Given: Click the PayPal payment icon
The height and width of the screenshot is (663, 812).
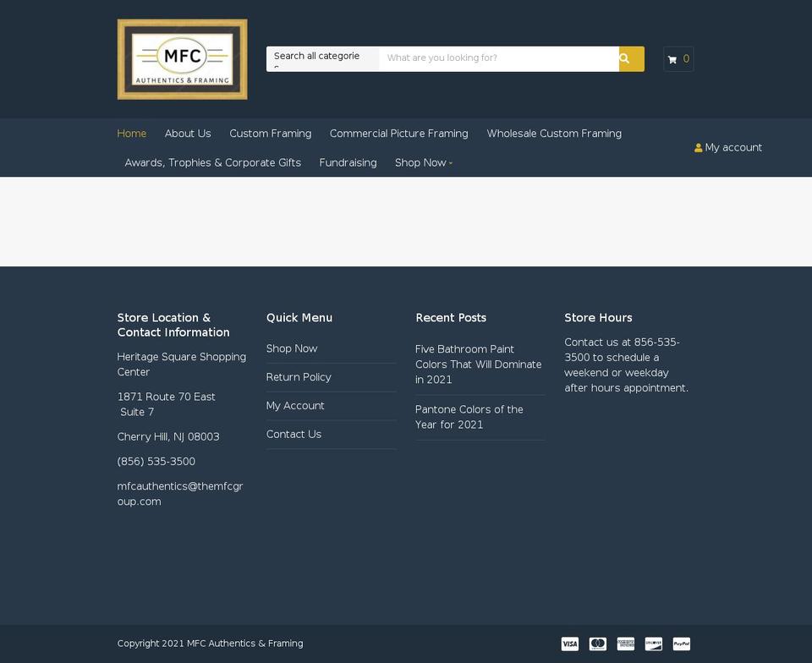Looking at the screenshot, I should [682, 644].
